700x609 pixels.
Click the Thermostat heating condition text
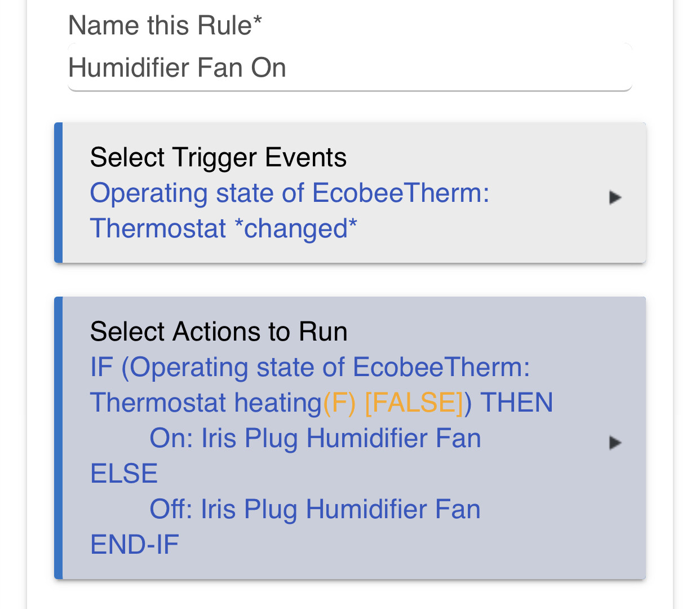206,403
